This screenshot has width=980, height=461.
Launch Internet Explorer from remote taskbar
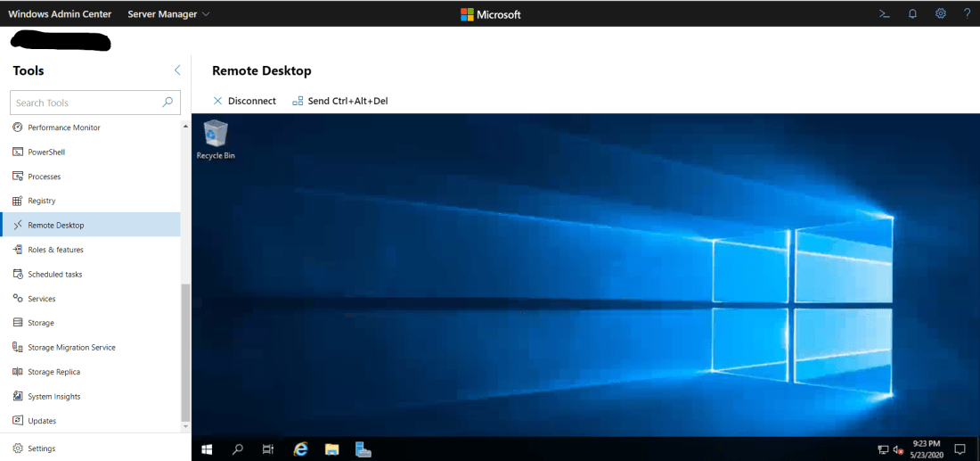click(x=300, y=449)
